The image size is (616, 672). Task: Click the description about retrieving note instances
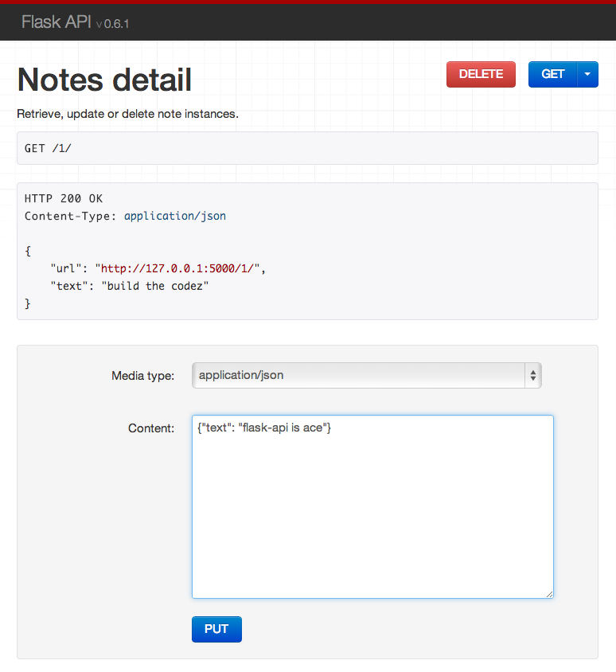(x=127, y=114)
